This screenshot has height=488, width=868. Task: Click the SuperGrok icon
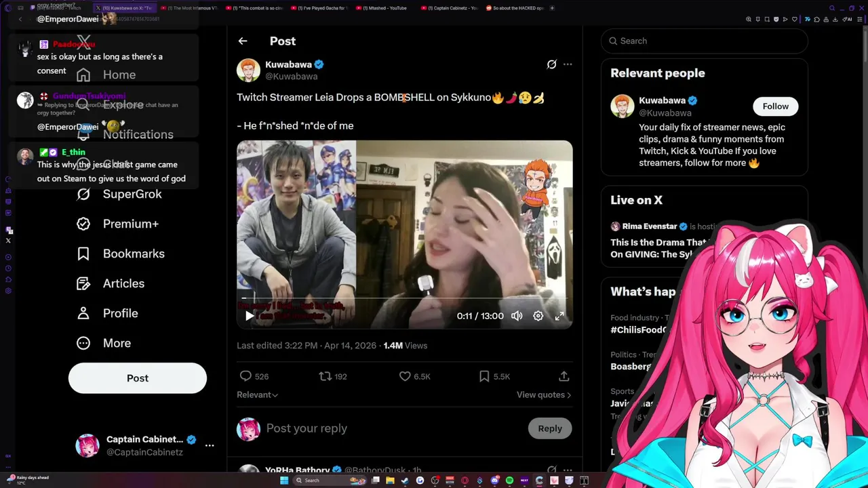(83, 194)
